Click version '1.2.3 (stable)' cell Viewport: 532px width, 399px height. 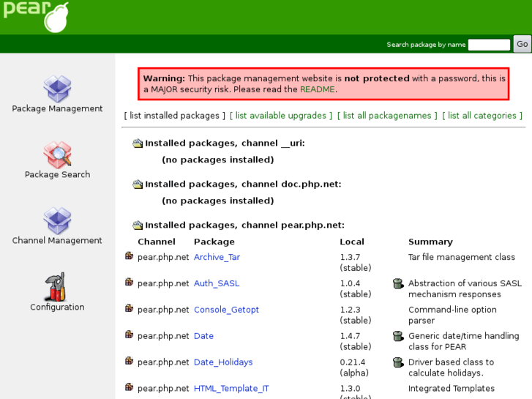pos(356,315)
